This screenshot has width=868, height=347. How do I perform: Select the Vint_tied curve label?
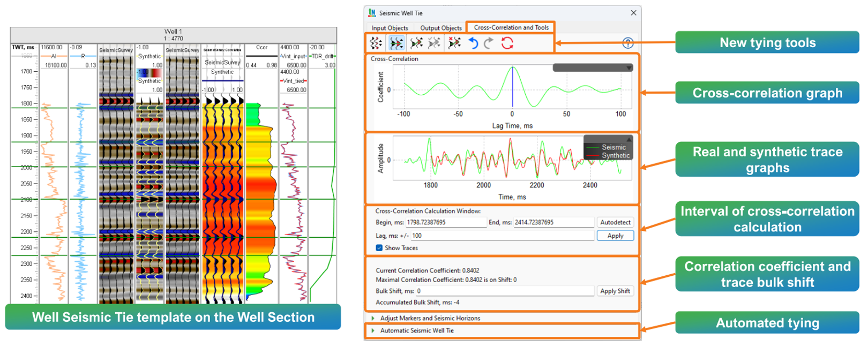[293, 81]
